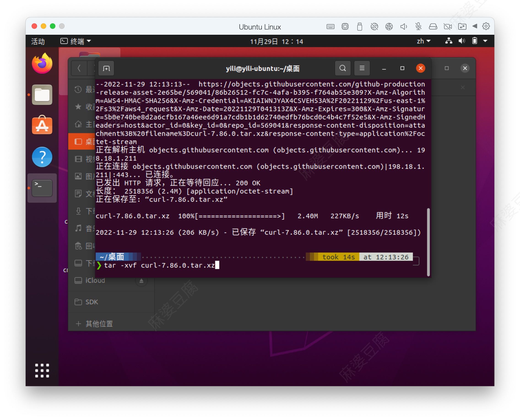This screenshot has height=420, width=520.
Task: Click the battery icon in Ubuntu top bar
Action: 474,41
